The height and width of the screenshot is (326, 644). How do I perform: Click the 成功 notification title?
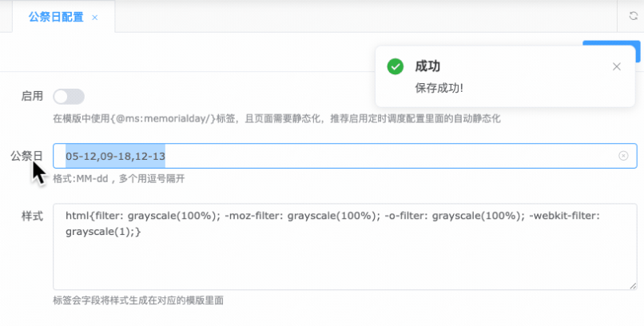[x=427, y=66]
